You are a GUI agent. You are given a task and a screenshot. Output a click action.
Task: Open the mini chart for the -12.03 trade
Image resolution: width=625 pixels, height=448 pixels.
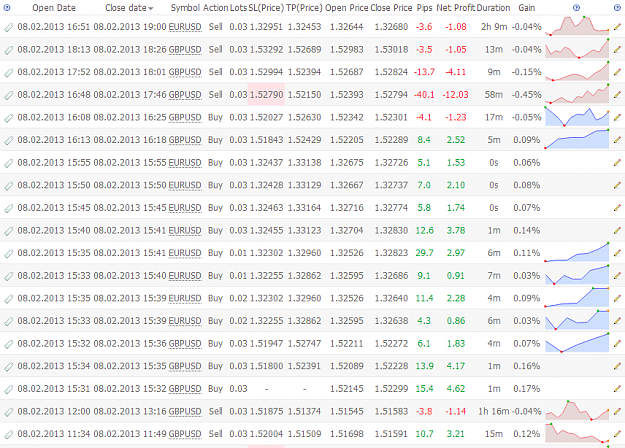pos(577,94)
